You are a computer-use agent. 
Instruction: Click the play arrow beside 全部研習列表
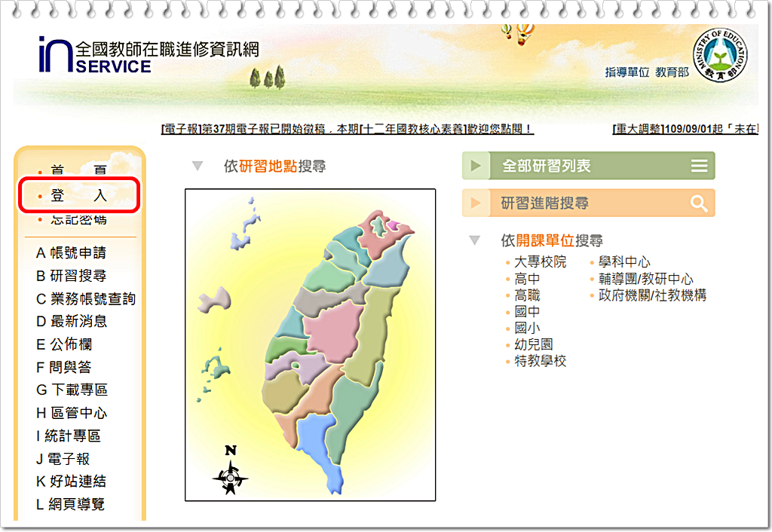point(476,165)
